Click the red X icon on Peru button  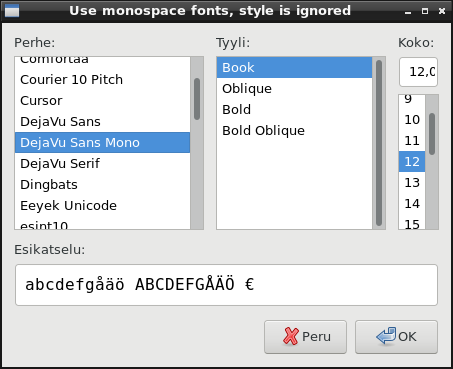click(291, 336)
